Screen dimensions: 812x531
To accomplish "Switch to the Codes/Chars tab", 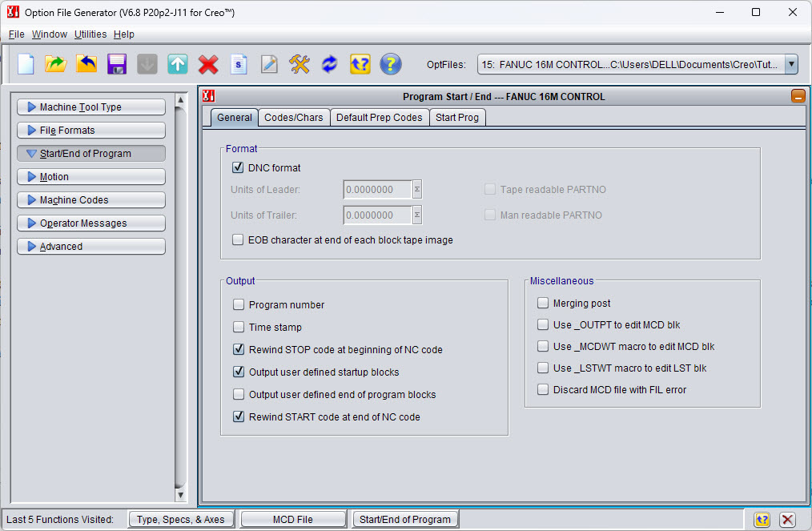I will [x=294, y=118].
